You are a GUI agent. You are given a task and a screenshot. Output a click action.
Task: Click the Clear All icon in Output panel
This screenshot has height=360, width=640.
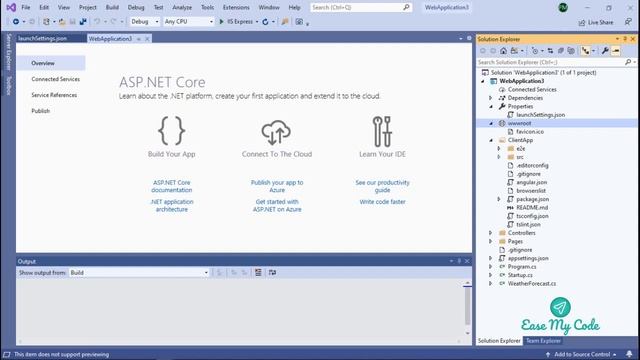pos(258,272)
